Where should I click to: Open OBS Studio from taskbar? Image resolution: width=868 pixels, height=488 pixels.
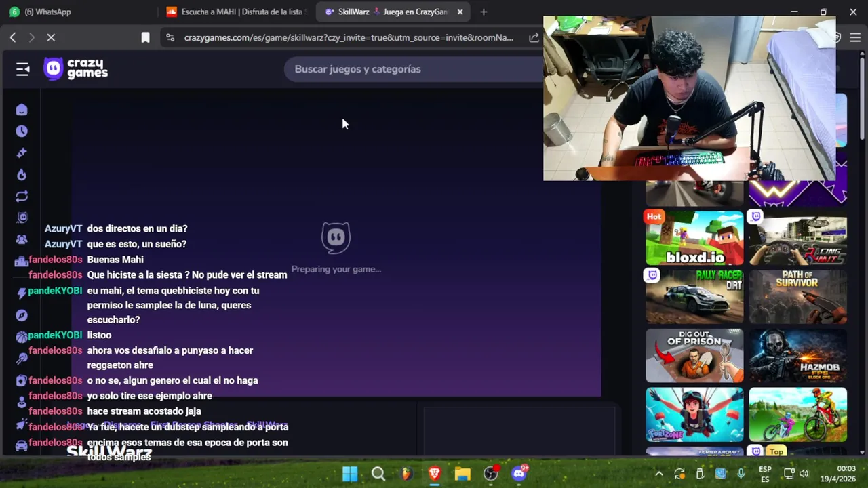[491, 474]
